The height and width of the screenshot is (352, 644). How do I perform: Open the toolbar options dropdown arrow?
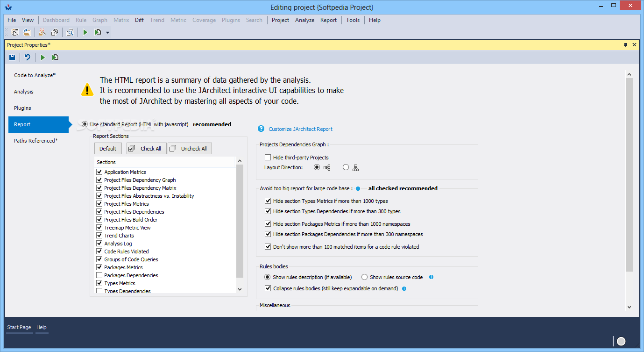108,32
